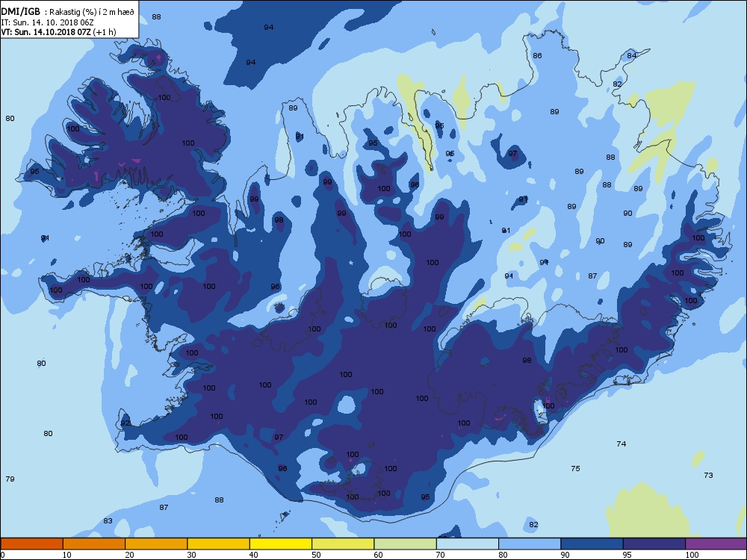Select the 20–30 light orange legend swatch

tap(156, 544)
